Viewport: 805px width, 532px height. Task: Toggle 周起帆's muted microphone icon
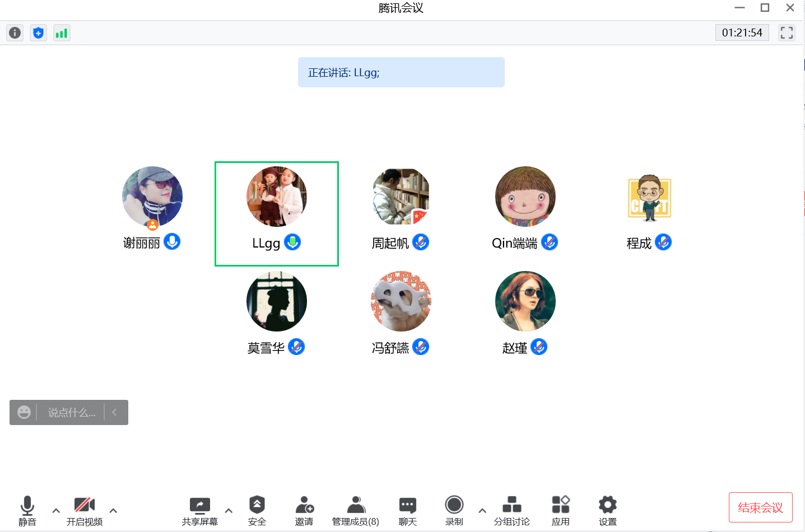tap(421, 242)
